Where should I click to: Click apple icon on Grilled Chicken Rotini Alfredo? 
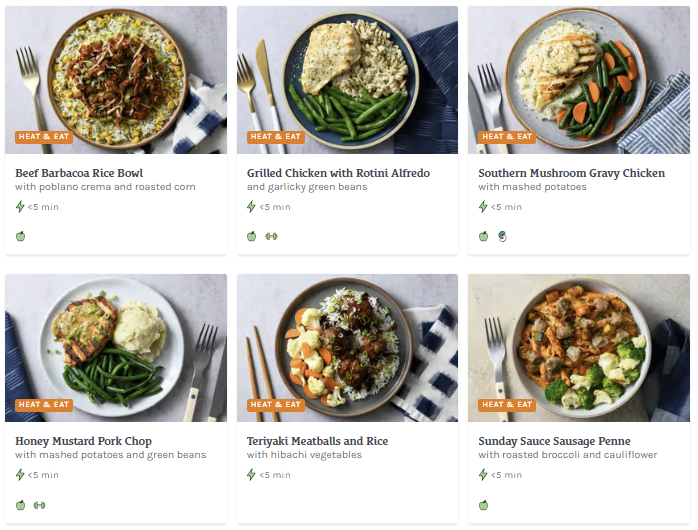click(252, 237)
